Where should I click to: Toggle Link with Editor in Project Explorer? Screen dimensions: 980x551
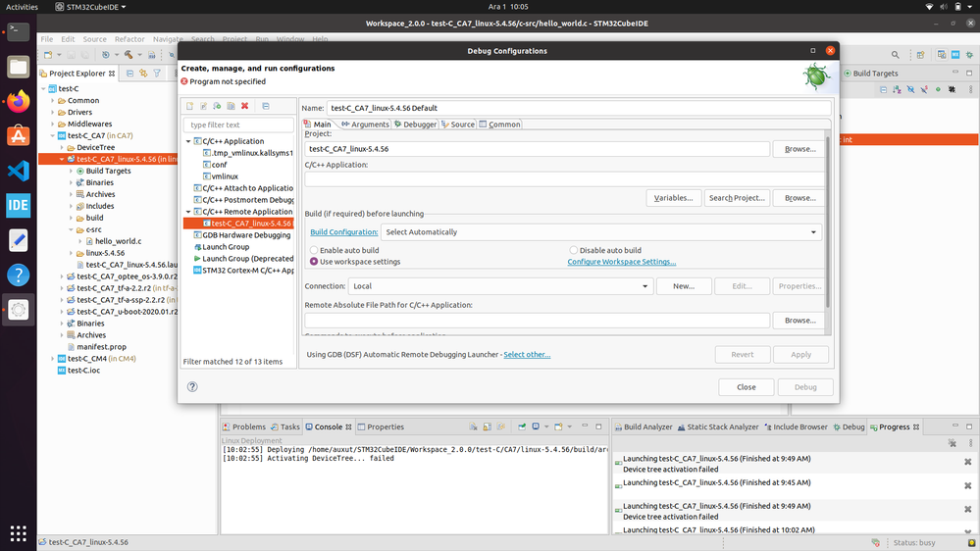(144, 74)
